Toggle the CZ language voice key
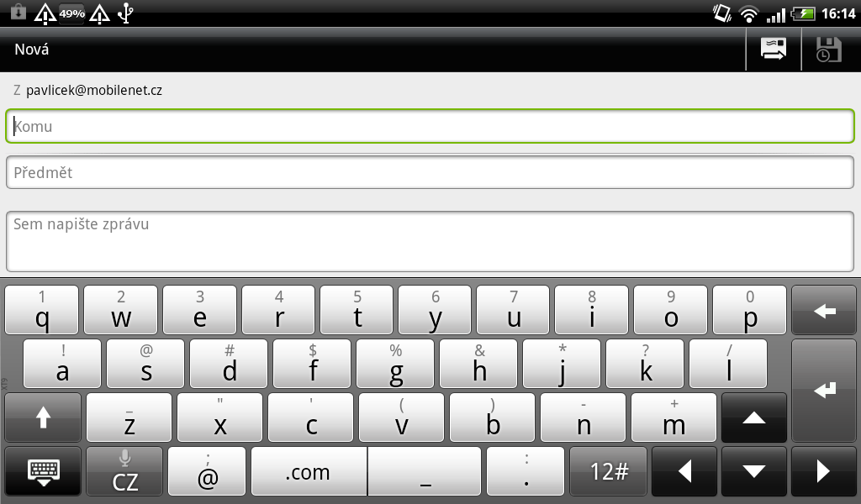The width and height of the screenshot is (861, 504). (124, 471)
